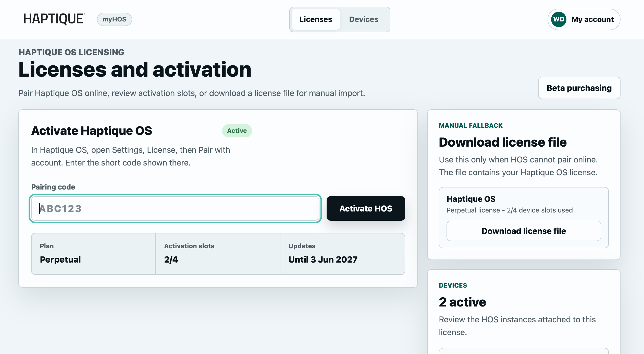Focus the Pairing code input field

click(175, 208)
